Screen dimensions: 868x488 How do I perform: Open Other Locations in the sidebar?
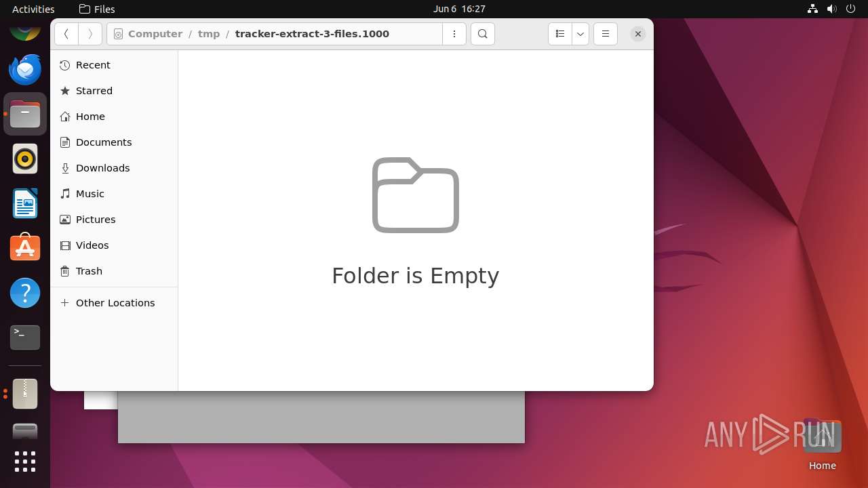click(x=114, y=303)
